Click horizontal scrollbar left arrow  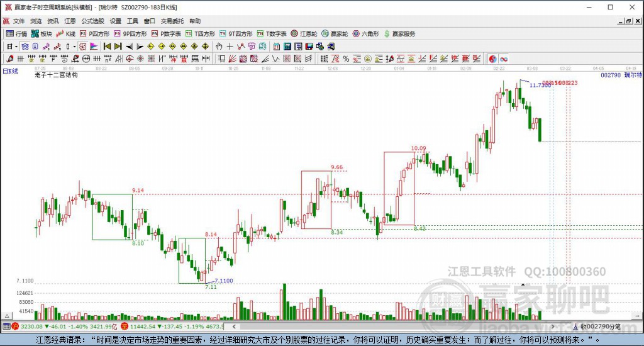(234, 326)
